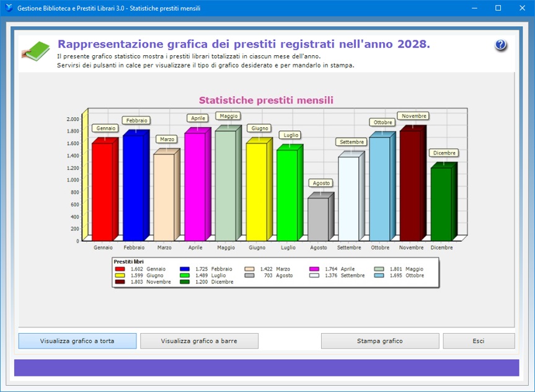
Task: Click the red Gennaio legend swatch
Action: pyautogui.click(x=120, y=269)
